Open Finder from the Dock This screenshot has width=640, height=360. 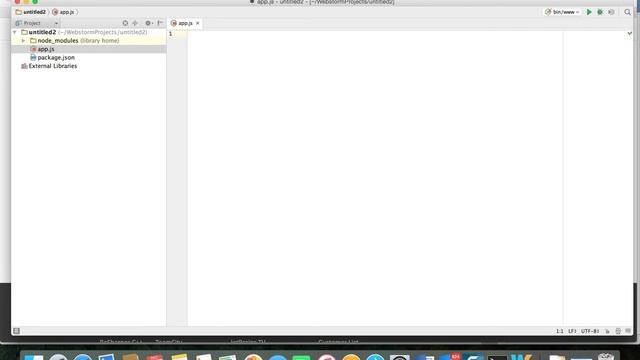34,357
